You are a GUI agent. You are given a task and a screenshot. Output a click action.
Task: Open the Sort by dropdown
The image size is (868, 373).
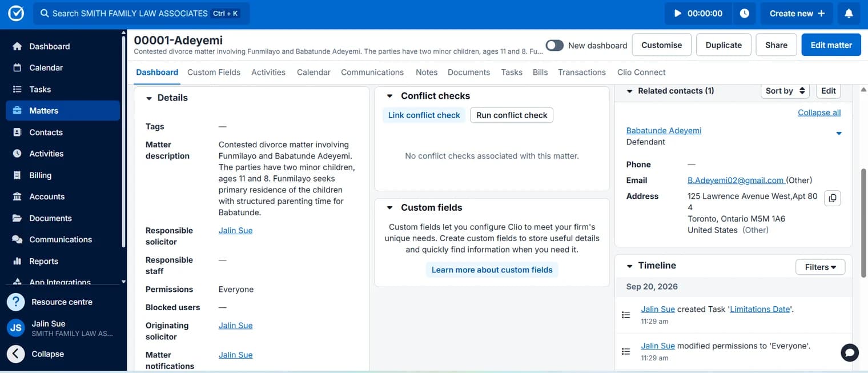(785, 91)
